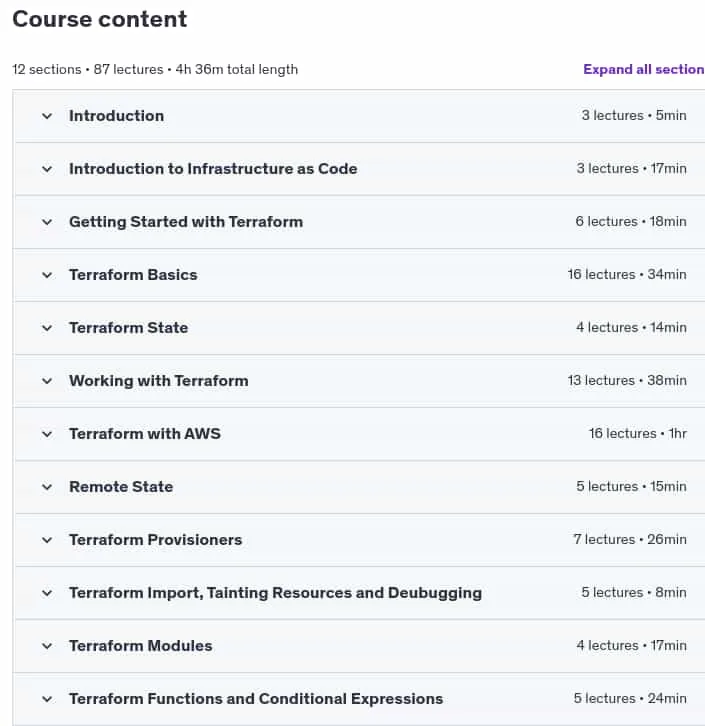The image size is (705, 726).
Task: Click the Terraform Modules chevron icon
Action: pos(47,646)
